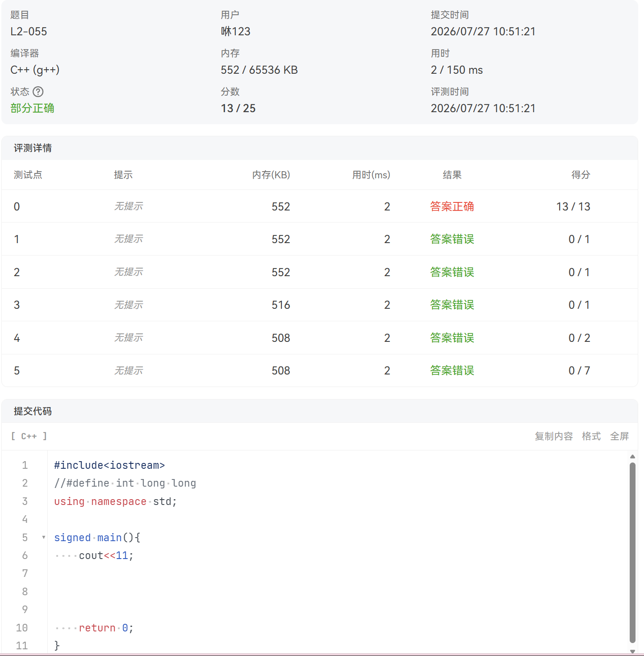Click the status help question-mark icon
The image size is (644, 656).
coord(38,92)
